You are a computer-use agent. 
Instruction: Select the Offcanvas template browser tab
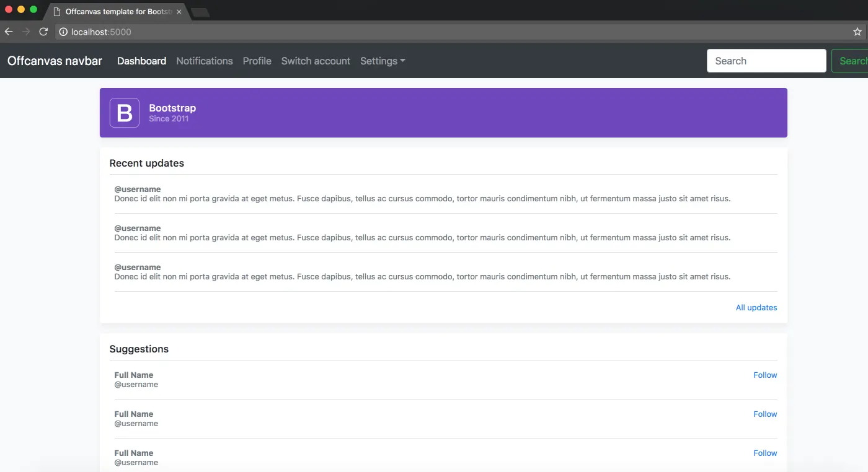(x=118, y=12)
